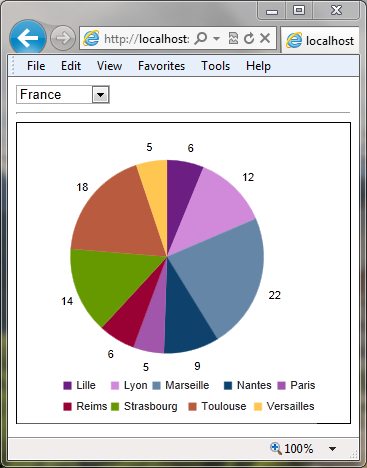Click the Refresh page icon

point(249,38)
